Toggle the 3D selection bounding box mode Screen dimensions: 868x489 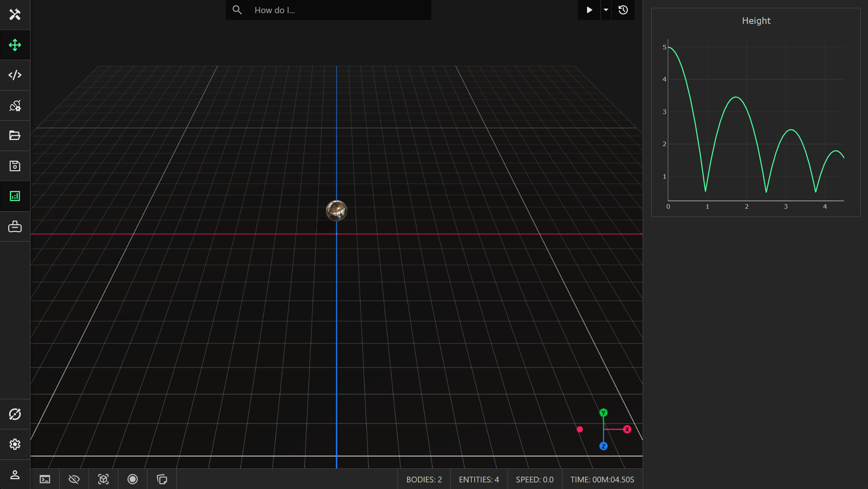click(x=103, y=479)
